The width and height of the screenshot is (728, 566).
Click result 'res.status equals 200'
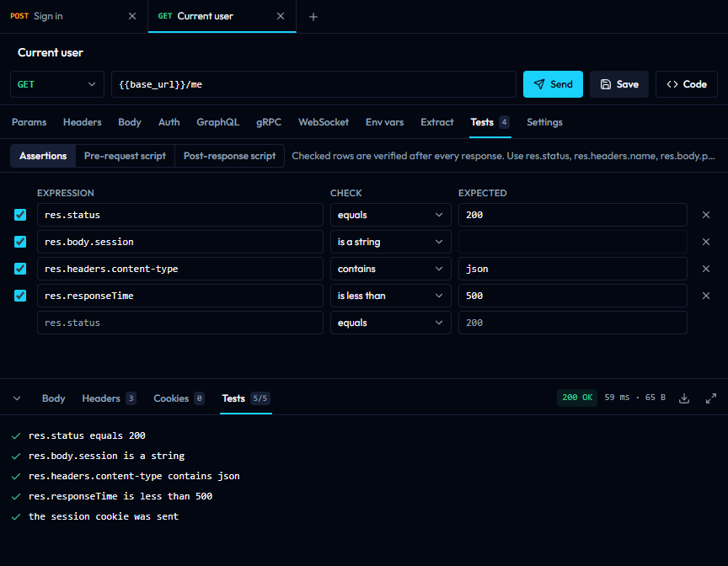click(87, 435)
